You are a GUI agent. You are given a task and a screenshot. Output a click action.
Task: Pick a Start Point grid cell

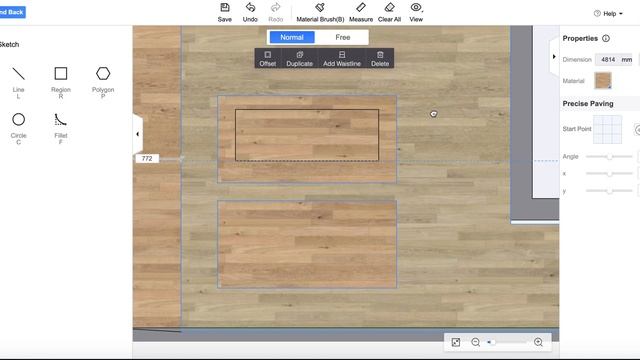tap(607, 129)
